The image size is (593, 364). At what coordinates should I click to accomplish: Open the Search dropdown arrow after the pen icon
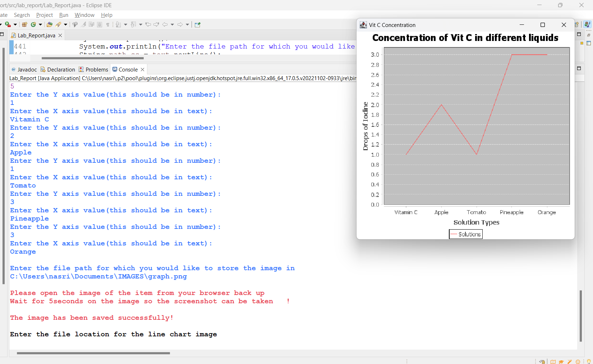point(65,24)
